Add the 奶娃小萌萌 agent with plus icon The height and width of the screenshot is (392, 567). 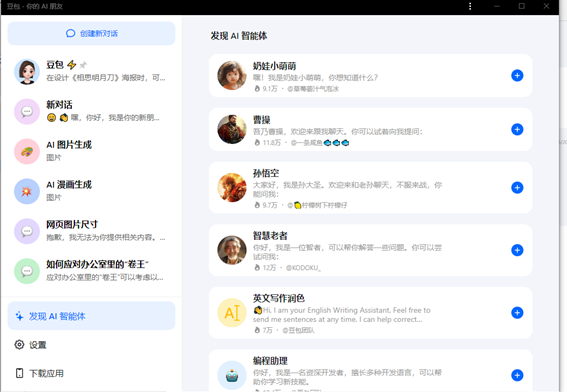(x=517, y=76)
